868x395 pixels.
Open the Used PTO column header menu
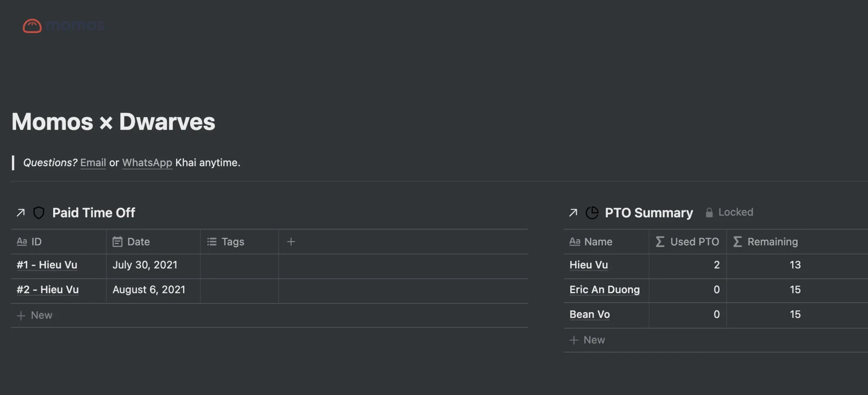[688, 241]
